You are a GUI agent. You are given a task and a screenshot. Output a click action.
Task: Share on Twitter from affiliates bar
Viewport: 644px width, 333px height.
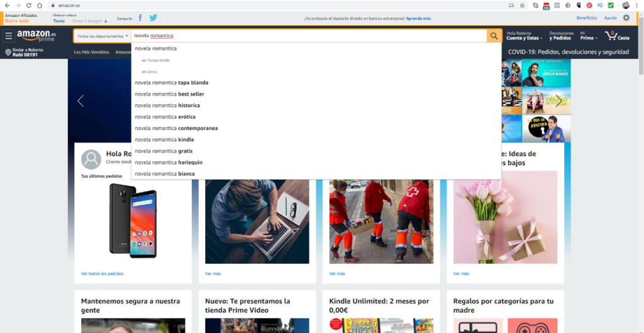tap(153, 18)
